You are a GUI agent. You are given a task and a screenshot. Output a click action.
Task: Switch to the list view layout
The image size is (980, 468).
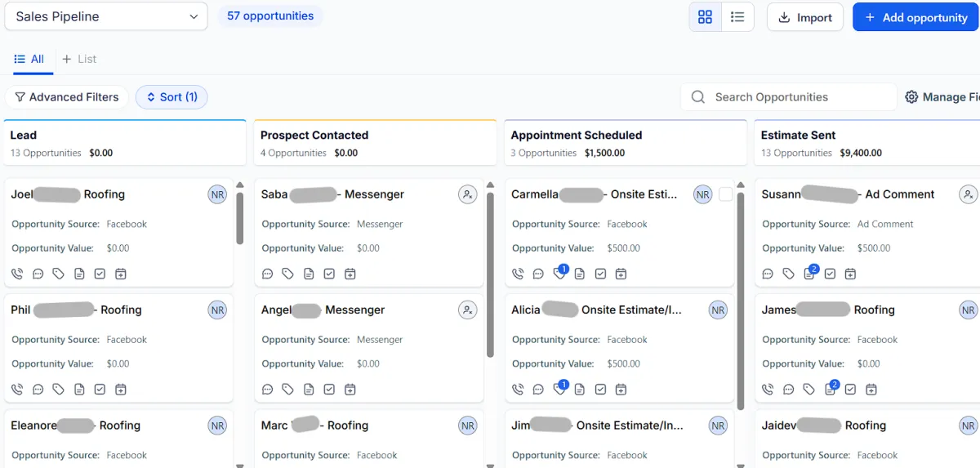(x=737, y=17)
